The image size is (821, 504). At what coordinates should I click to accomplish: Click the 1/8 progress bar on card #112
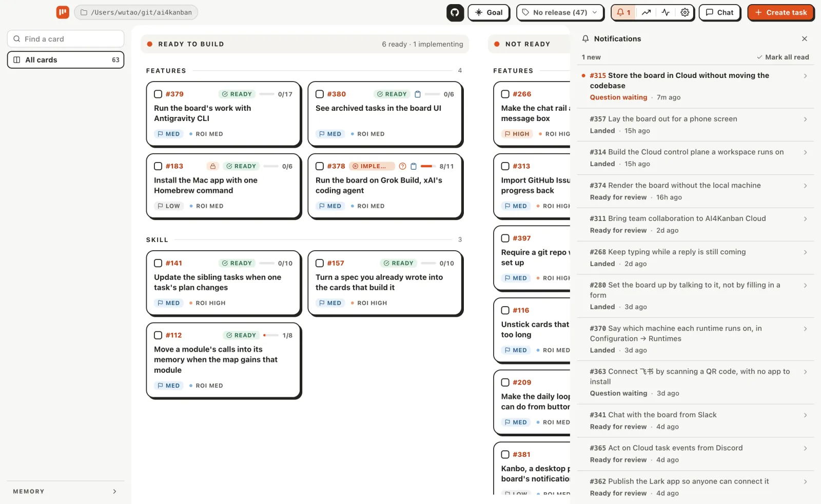click(x=270, y=335)
